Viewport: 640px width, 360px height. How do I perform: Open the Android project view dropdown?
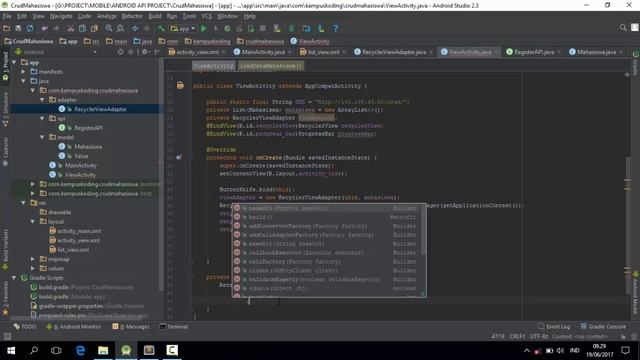coord(56,52)
